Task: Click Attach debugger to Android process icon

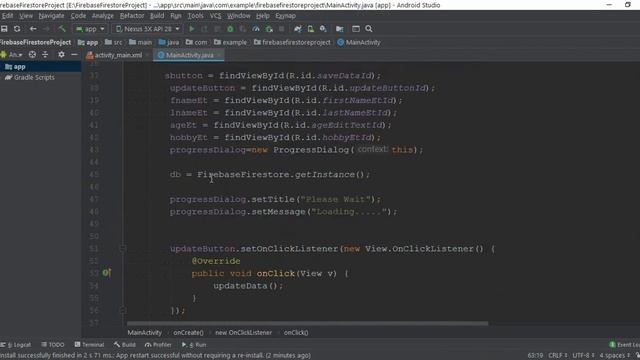Action: 269,29
